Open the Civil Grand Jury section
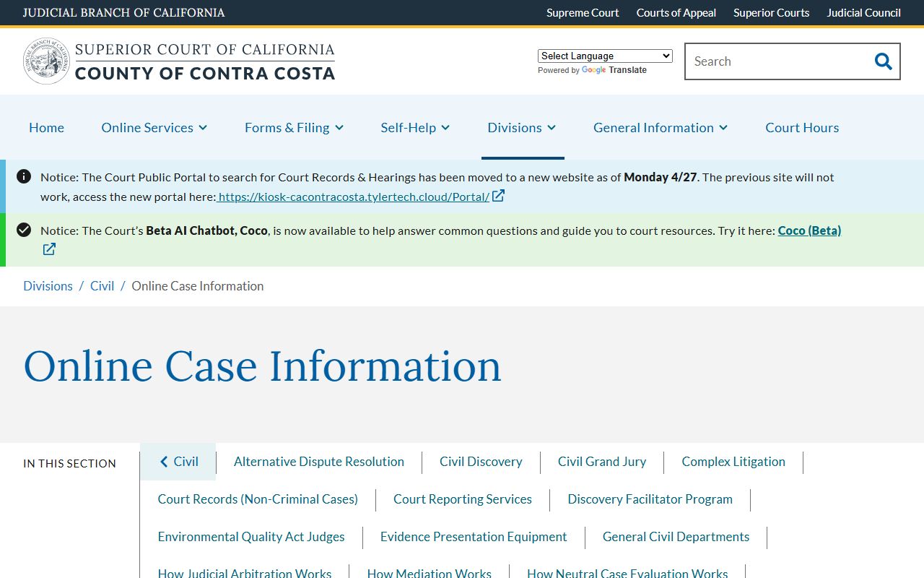This screenshot has width=924, height=578. [x=602, y=462]
